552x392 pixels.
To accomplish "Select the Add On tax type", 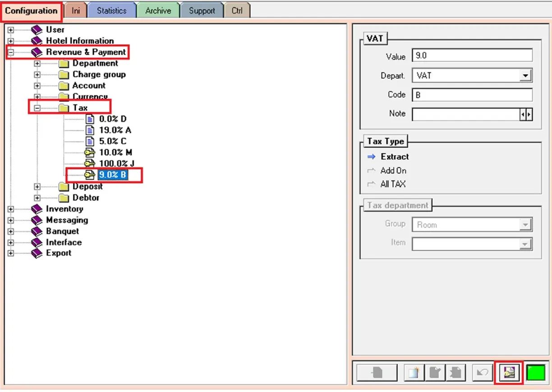I will pos(387,171).
